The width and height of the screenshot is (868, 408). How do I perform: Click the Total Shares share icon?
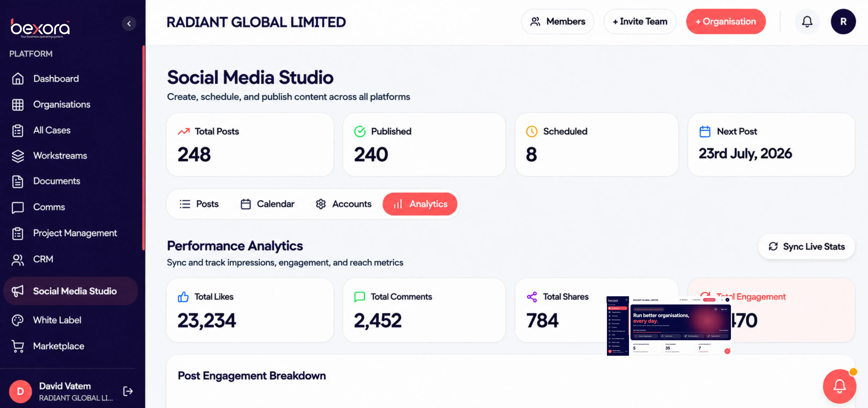pyautogui.click(x=532, y=297)
